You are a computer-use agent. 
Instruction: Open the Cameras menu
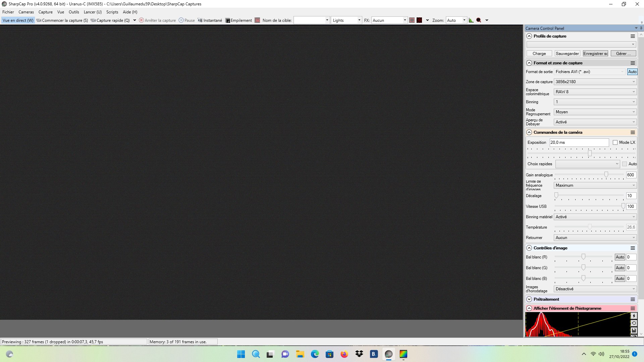point(26,12)
